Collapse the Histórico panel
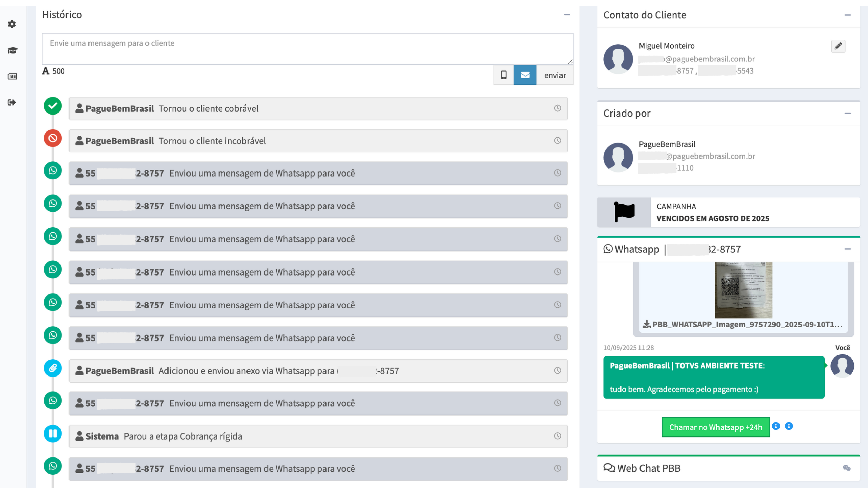This screenshot has height=488, width=868. coord(567,15)
